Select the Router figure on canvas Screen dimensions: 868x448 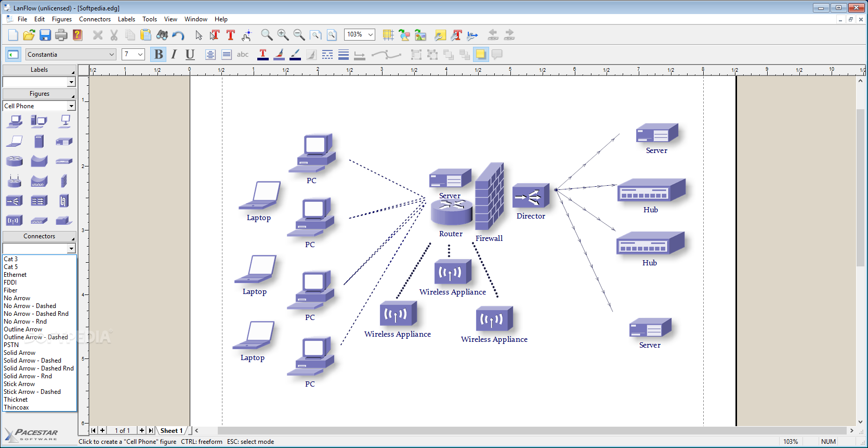click(x=452, y=212)
